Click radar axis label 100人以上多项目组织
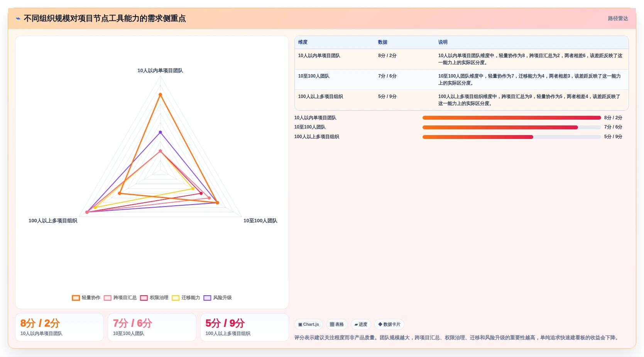644x357 pixels. point(53,221)
